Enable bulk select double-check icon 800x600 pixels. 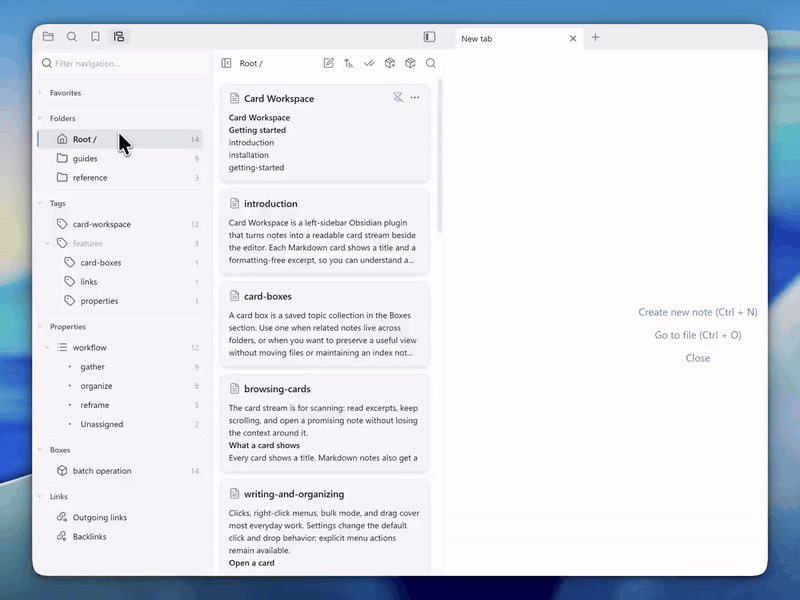(369, 63)
